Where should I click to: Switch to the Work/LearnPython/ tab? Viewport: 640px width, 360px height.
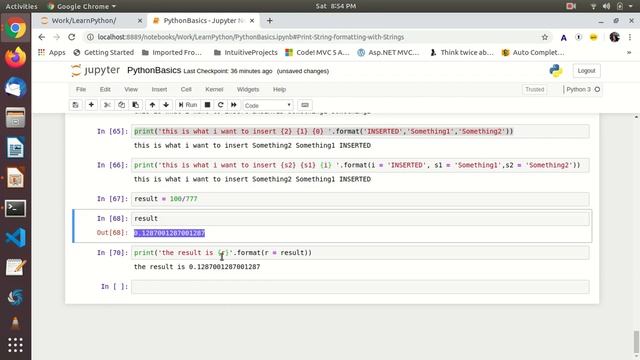click(91, 20)
